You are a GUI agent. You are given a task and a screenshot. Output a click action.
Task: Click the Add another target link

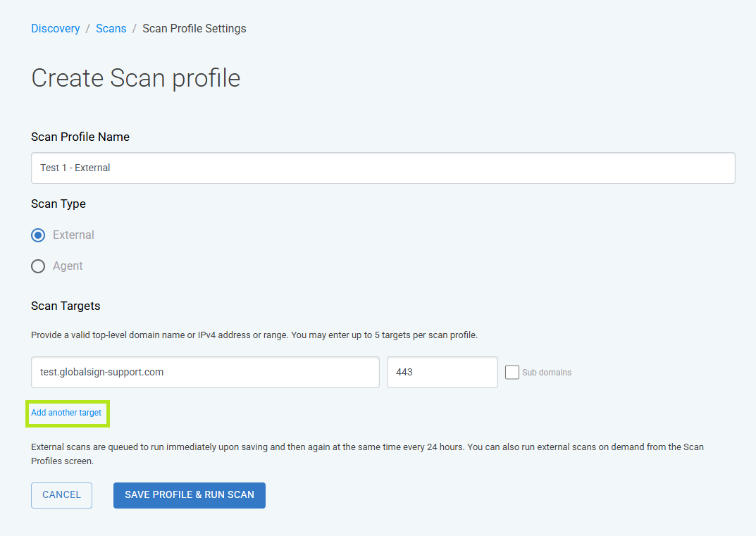[x=66, y=413]
